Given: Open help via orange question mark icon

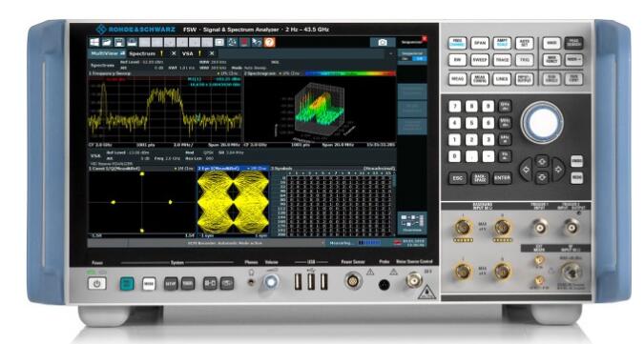Looking at the screenshot, I should pyautogui.click(x=269, y=42).
